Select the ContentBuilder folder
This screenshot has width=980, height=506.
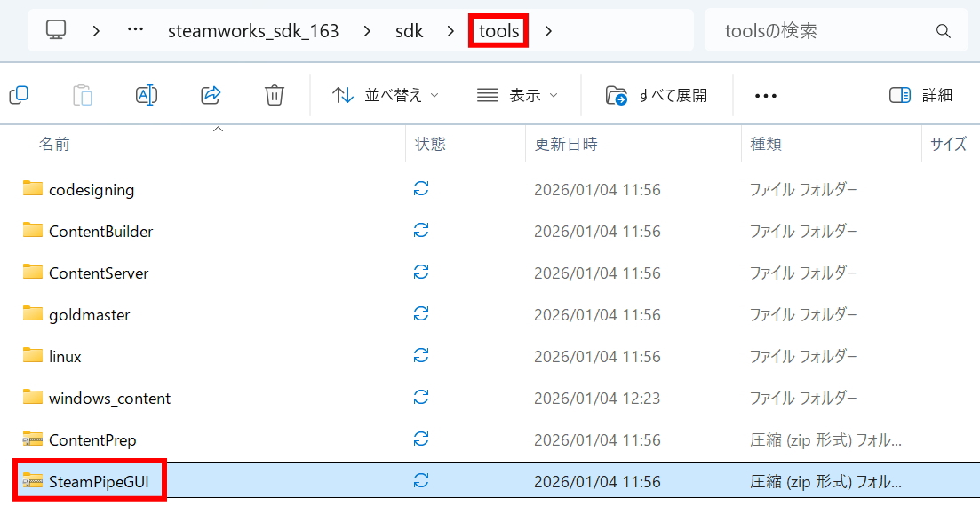[x=100, y=231]
